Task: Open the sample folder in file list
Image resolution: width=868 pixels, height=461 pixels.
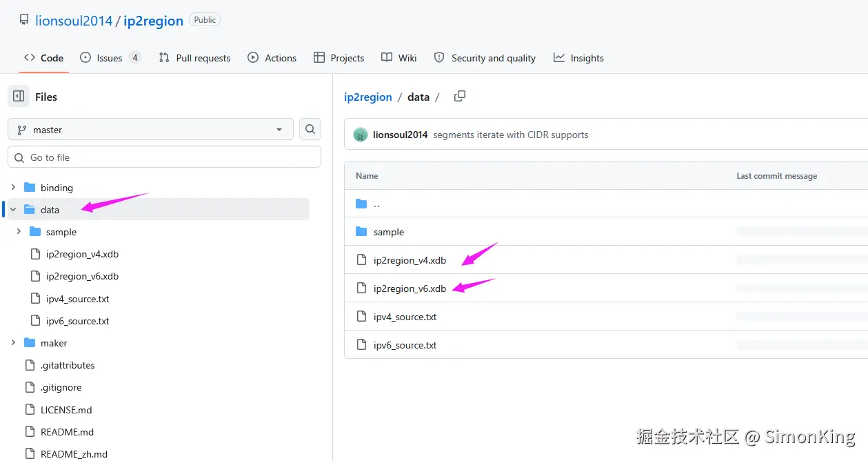Action: click(x=389, y=232)
